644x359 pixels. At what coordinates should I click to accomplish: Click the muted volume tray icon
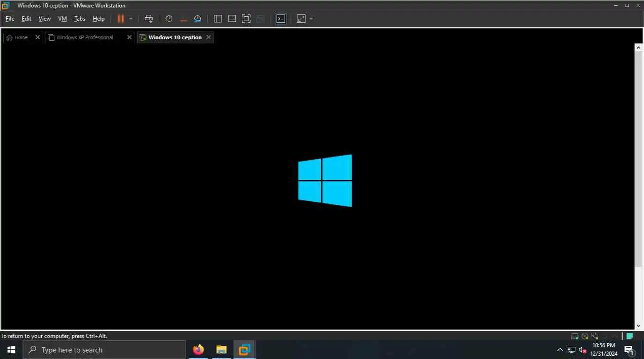pos(583,350)
